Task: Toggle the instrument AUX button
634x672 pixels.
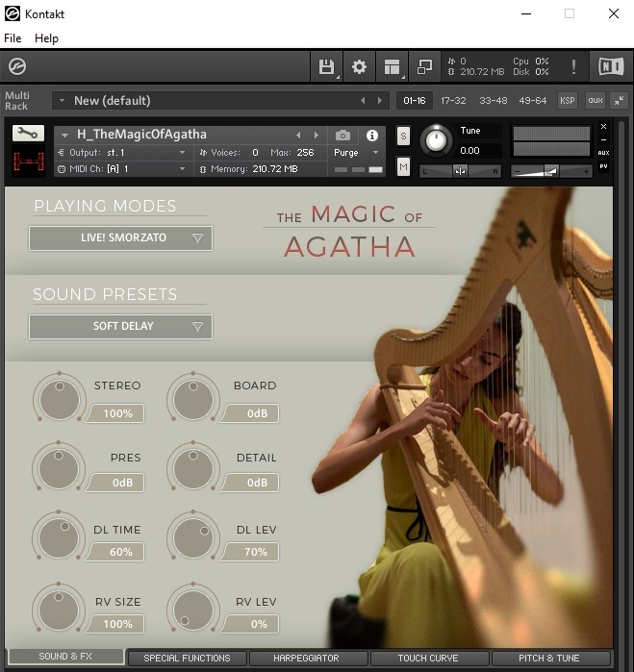Action: click(x=603, y=153)
